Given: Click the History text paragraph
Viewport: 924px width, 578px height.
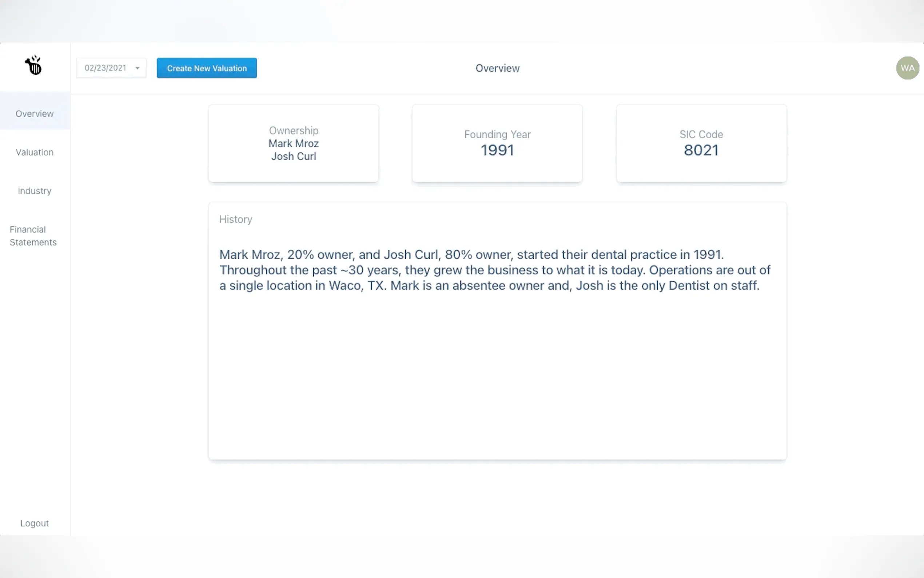Looking at the screenshot, I should click(x=495, y=270).
